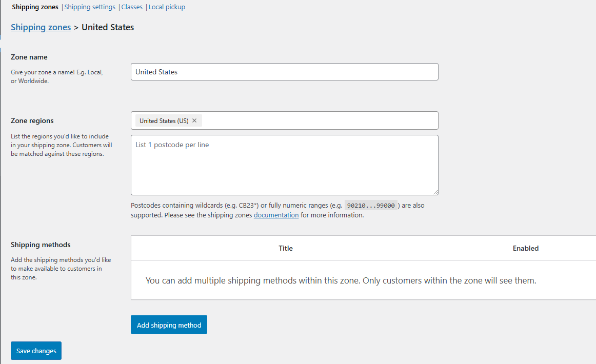Screen dimensions: 596x364
Task: Go to the Local pickup tab
Action: point(167,7)
